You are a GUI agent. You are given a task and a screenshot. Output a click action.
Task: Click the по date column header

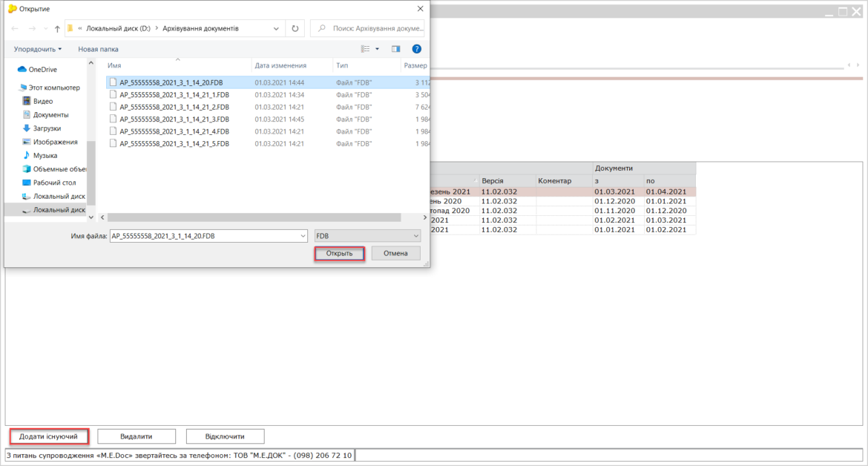click(x=669, y=181)
